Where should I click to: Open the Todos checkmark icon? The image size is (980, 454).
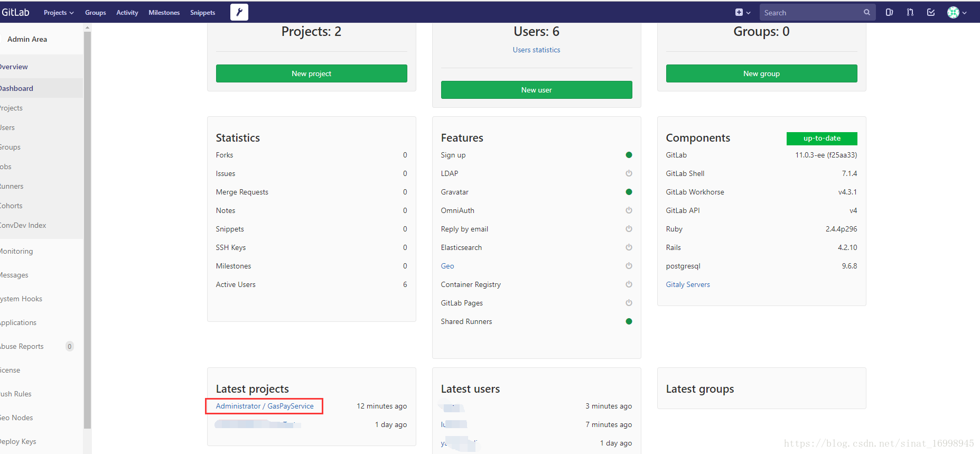[931, 12]
